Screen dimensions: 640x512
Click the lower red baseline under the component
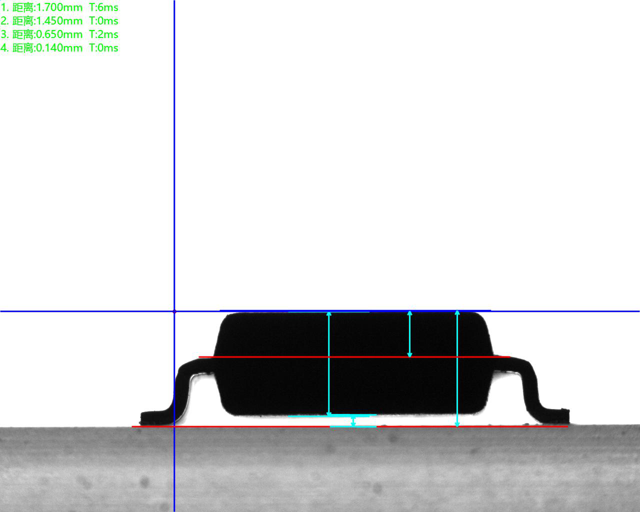pos(250,426)
